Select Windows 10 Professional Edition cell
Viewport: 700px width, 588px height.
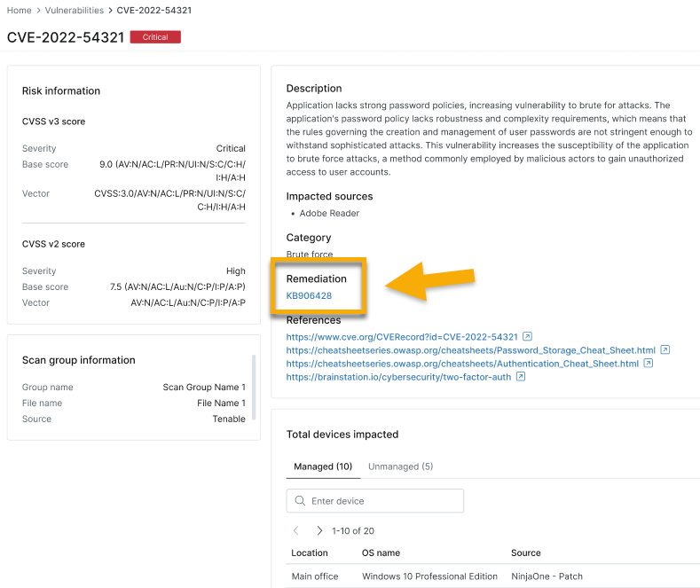tap(429, 576)
